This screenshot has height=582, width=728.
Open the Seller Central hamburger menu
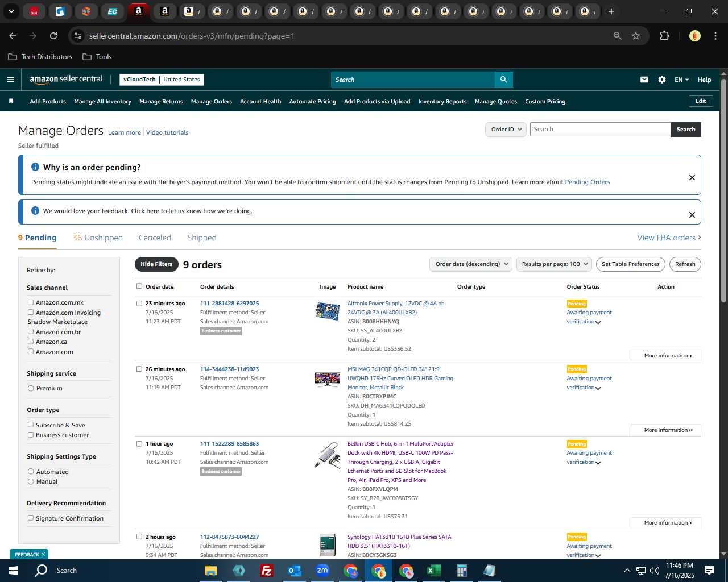click(11, 80)
